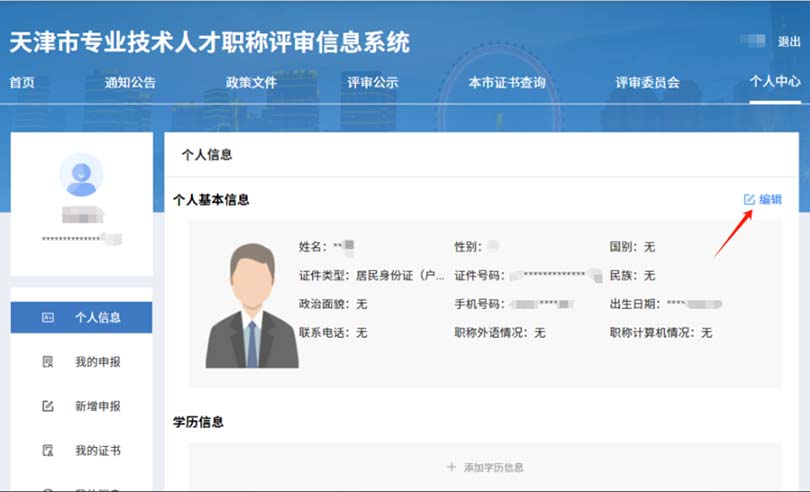
Task: Click the 我的申报 sidebar document icon
Action: coord(47,362)
